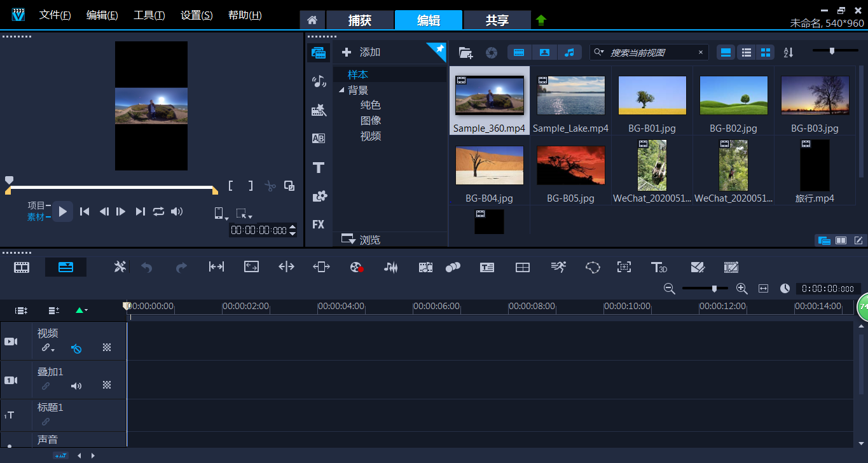Open the Sound Mixer tool

(x=390, y=267)
